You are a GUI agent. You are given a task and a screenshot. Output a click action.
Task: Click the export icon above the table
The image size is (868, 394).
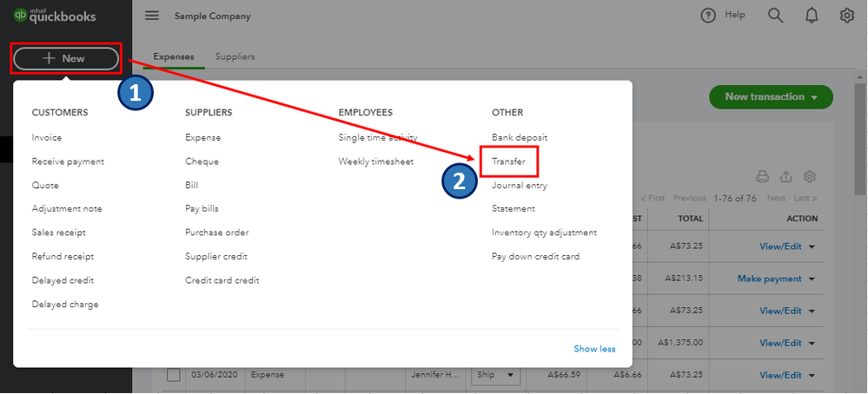(x=786, y=177)
